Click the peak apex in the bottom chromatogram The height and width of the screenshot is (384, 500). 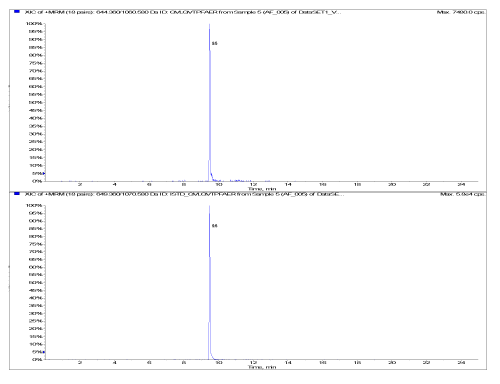[209, 207]
